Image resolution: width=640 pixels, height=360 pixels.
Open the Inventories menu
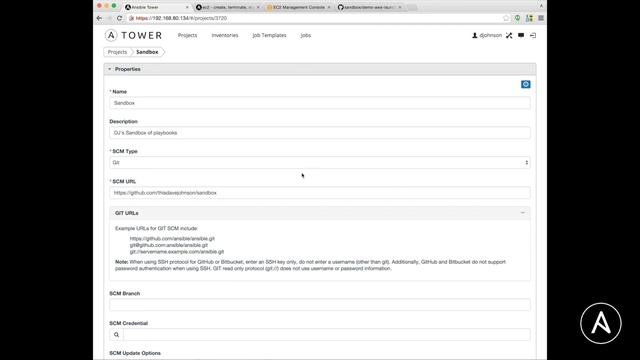[x=225, y=36]
